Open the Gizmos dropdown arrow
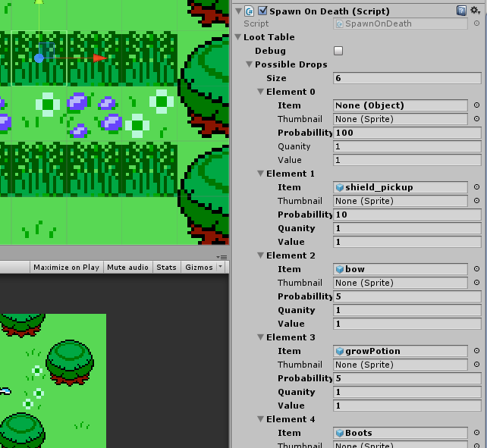 click(221, 267)
